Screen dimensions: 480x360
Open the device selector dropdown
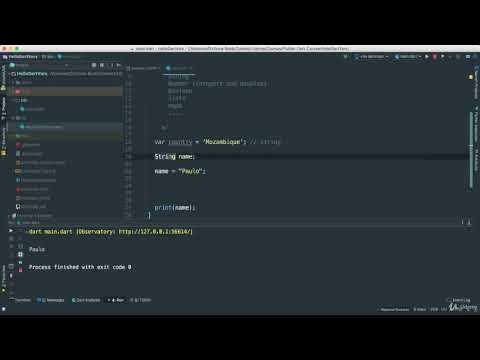click(x=372, y=57)
